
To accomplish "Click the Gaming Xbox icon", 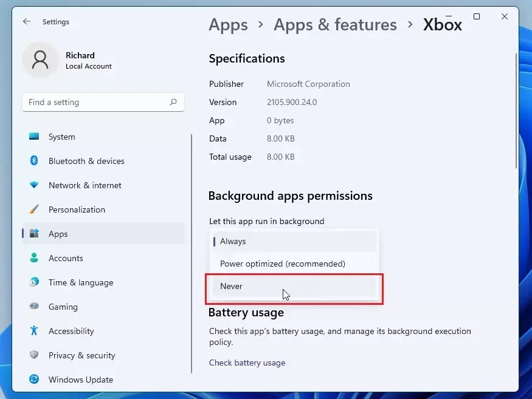I will tap(34, 307).
